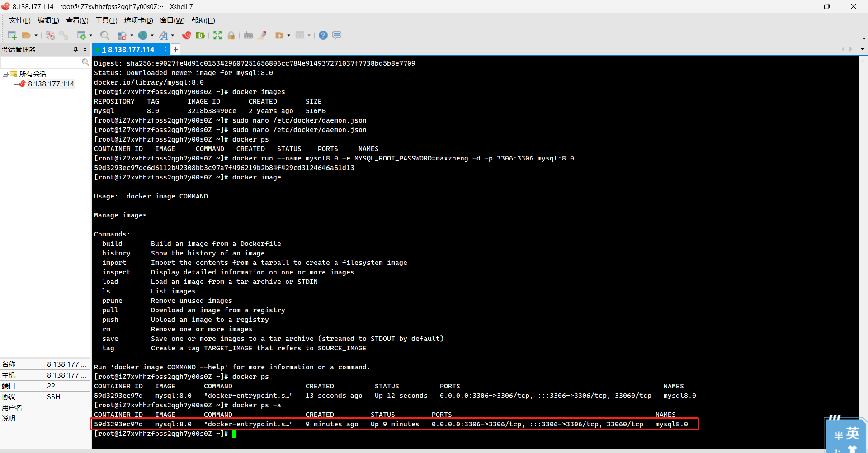The image size is (868, 453).
Task: Click the highlighter pen toolbar icon
Action: click(262, 35)
